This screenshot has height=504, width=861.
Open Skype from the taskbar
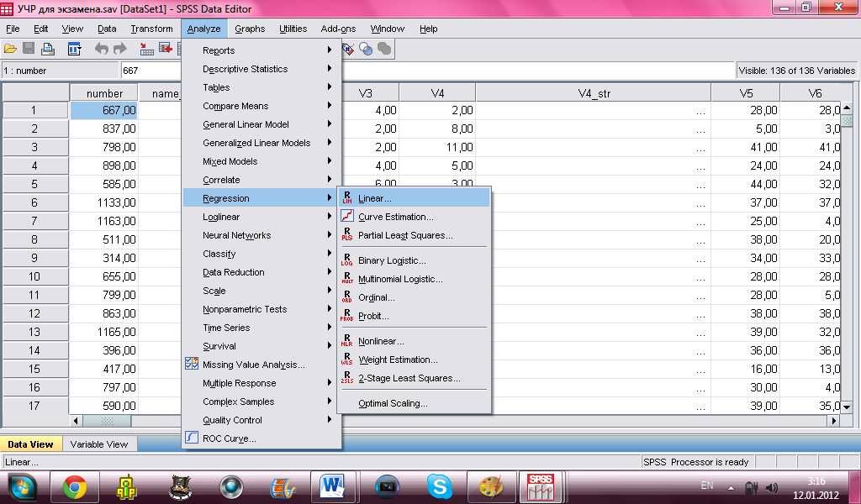coord(439,486)
